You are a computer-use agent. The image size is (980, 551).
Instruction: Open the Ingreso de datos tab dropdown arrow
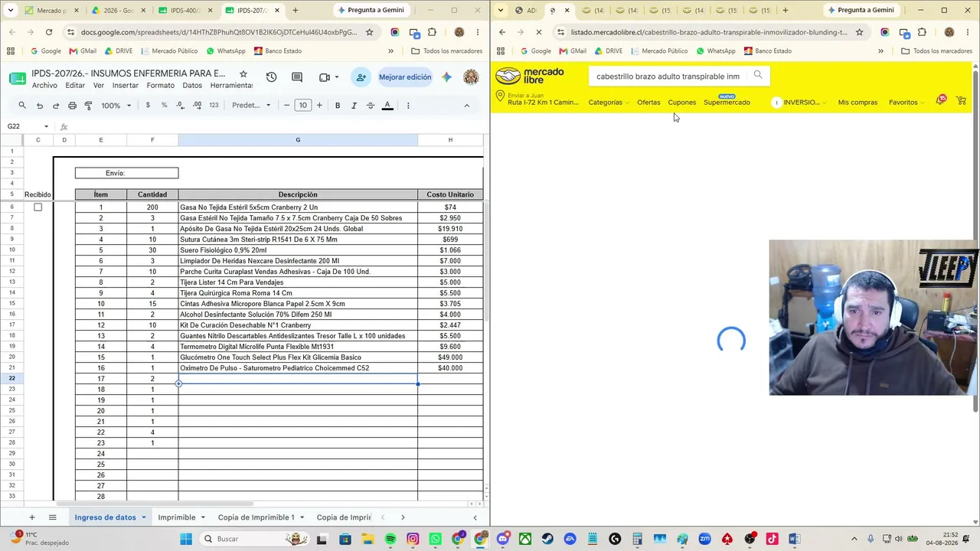(143, 518)
